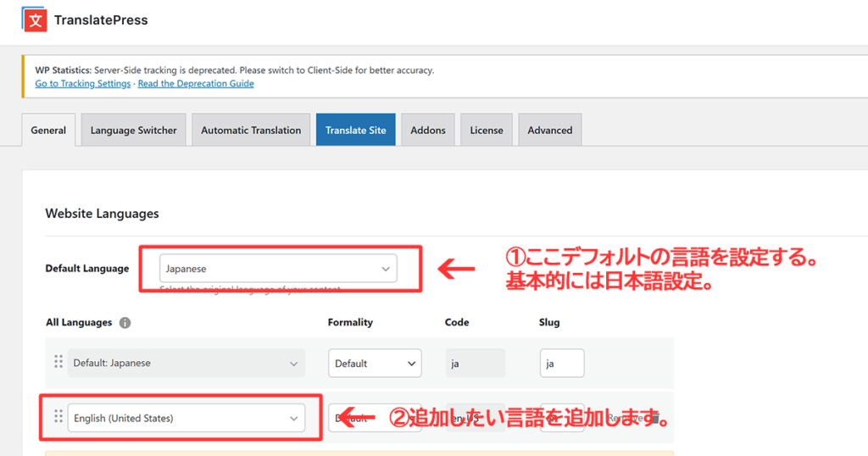Click the Japanese slug input field
Screen dimensions: 868x456
[x=561, y=363]
